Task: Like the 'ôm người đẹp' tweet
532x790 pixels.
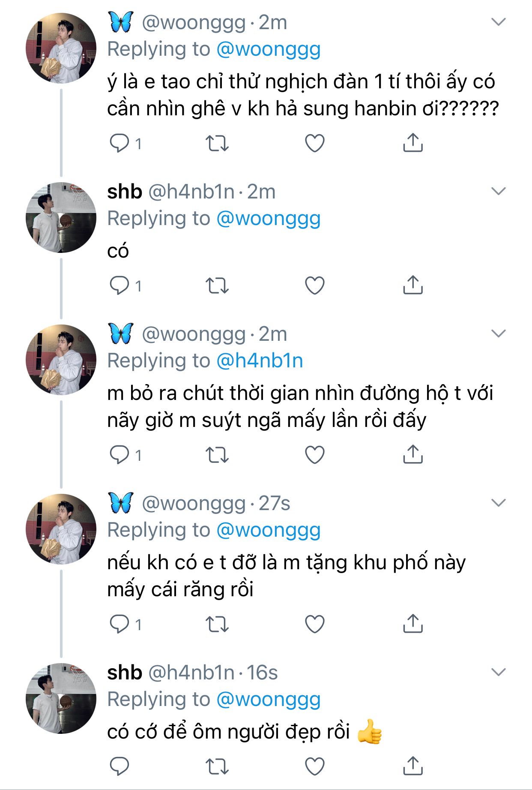Action: [315, 767]
